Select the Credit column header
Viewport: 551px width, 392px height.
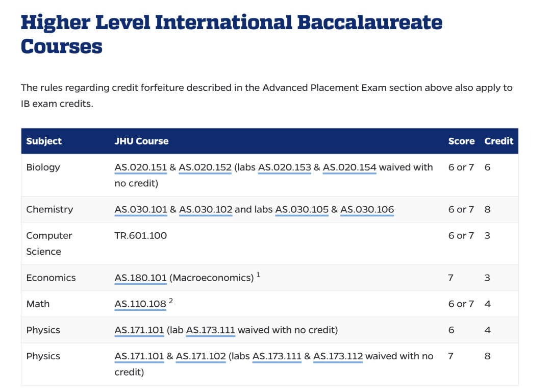498,141
